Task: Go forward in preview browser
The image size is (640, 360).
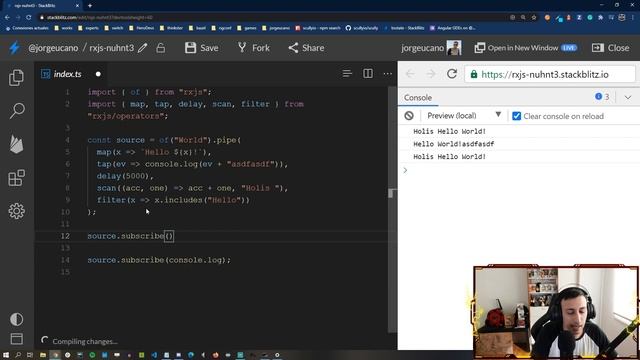Action: (431, 74)
